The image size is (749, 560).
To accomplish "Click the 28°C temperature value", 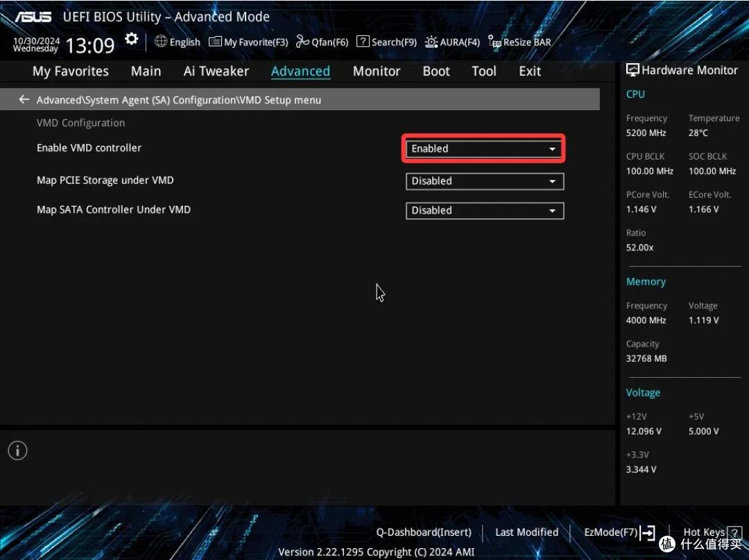I will click(x=698, y=132).
